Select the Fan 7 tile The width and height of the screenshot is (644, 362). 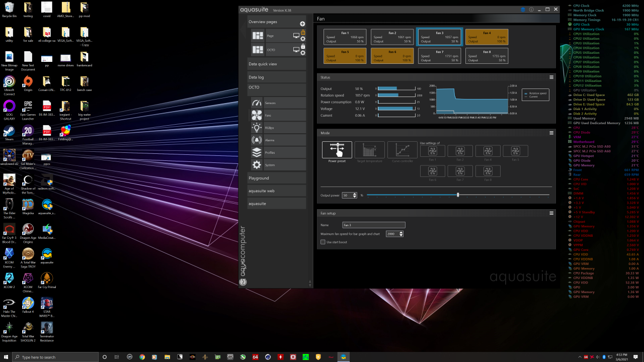(x=439, y=55)
